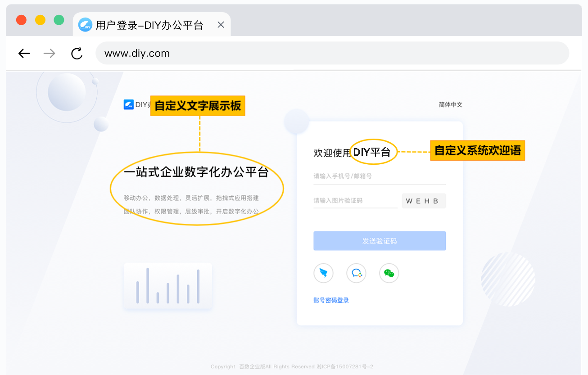
Task: Log in with the WeCom icon
Action: 356,273
